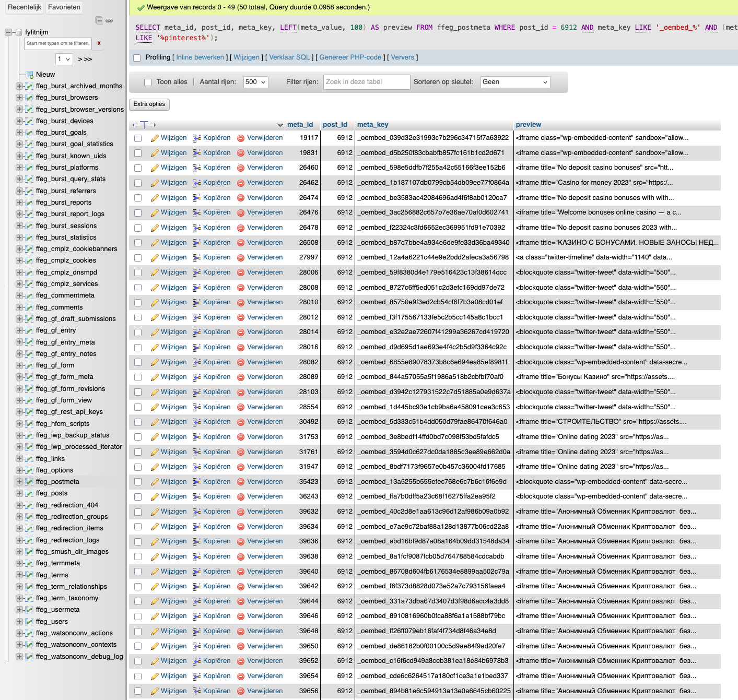The width and height of the screenshot is (738, 700).
Task: Click the Extra opties button
Action: coord(149,104)
